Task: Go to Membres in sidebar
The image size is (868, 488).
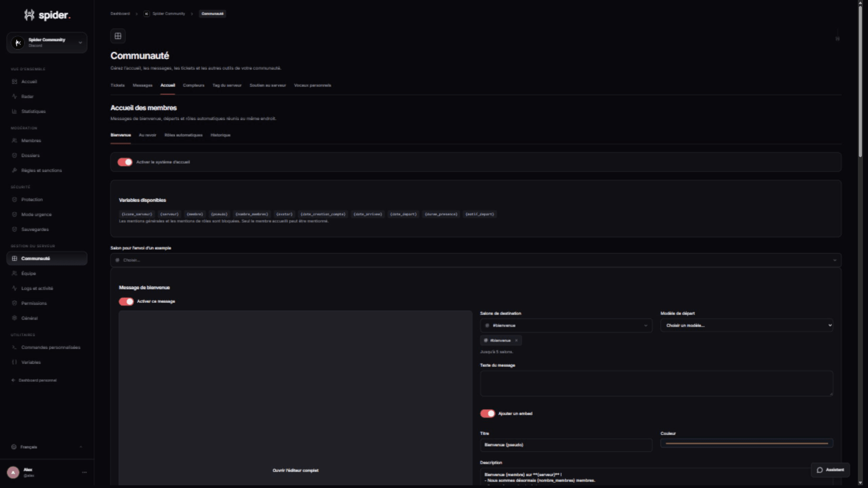Action: pos(47,141)
